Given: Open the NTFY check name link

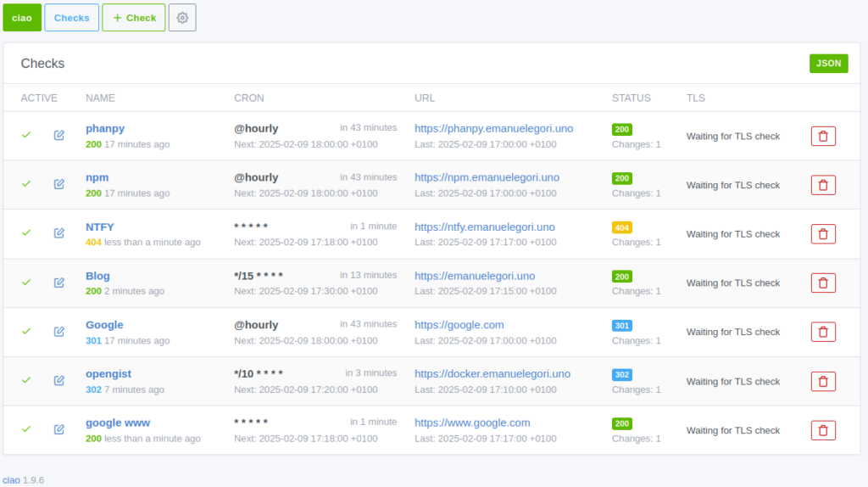Looking at the screenshot, I should 100,227.
